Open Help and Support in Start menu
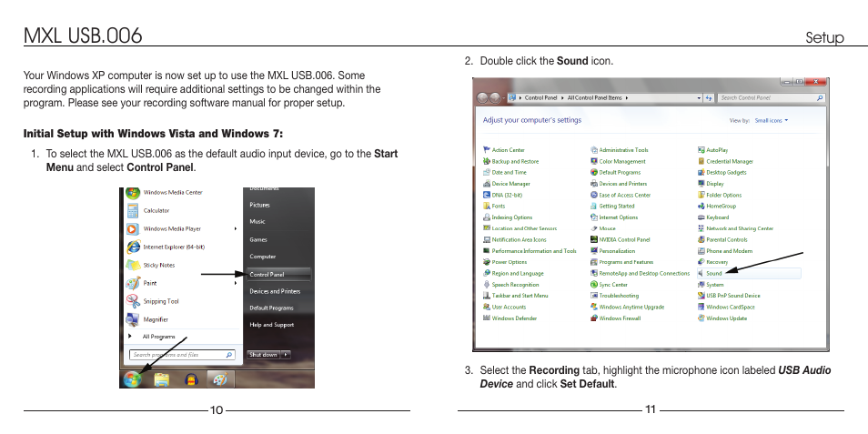Screen dimensions: 868x434 [271, 325]
